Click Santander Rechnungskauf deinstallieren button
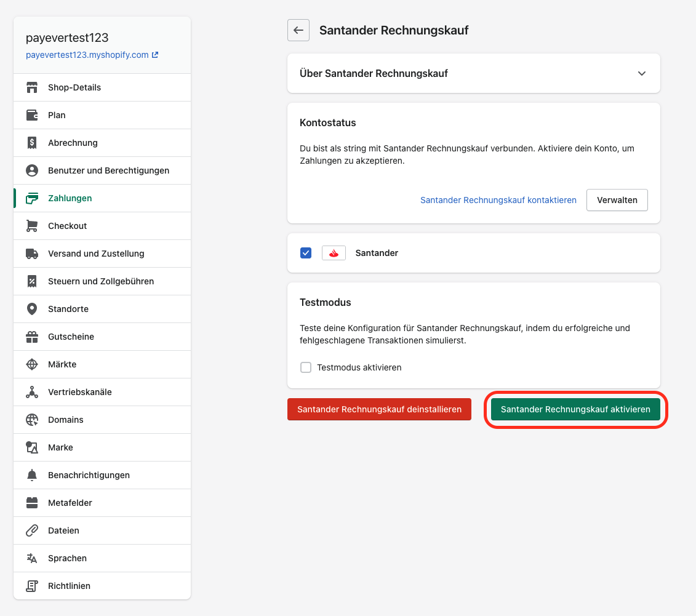This screenshot has height=616, width=696. pyautogui.click(x=379, y=409)
